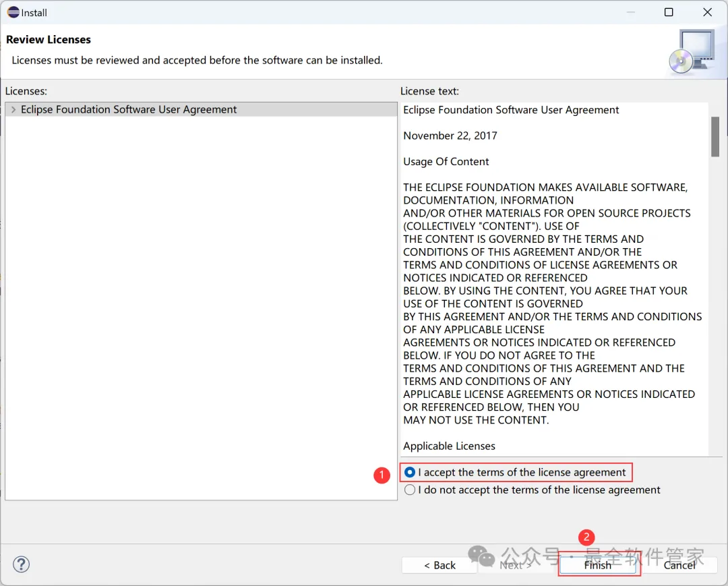Click the 'November 22, 2017' date text
Viewport: 728px width, 586px height.
[450, 136]
